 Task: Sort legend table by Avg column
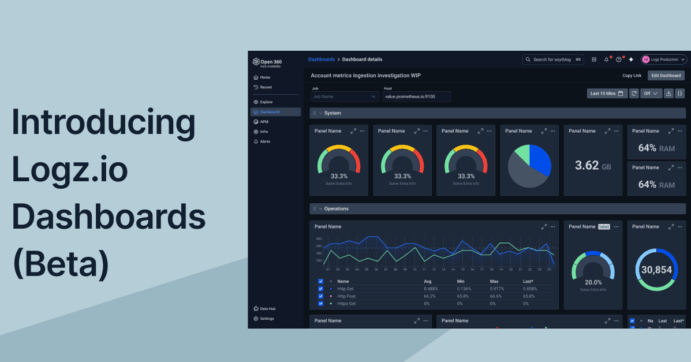427,281
